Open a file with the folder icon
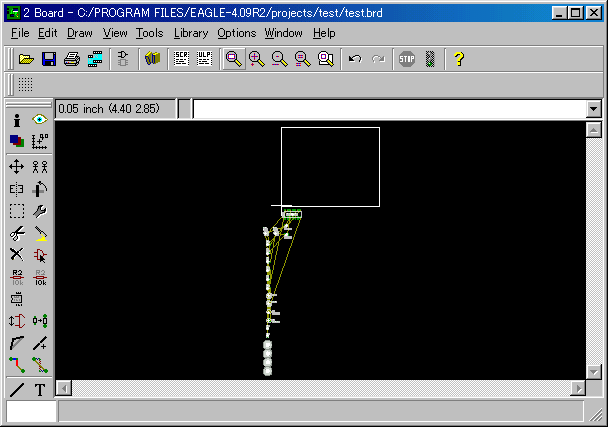Image resolution: width=608 pixels, height=427 pixels. 26,59
